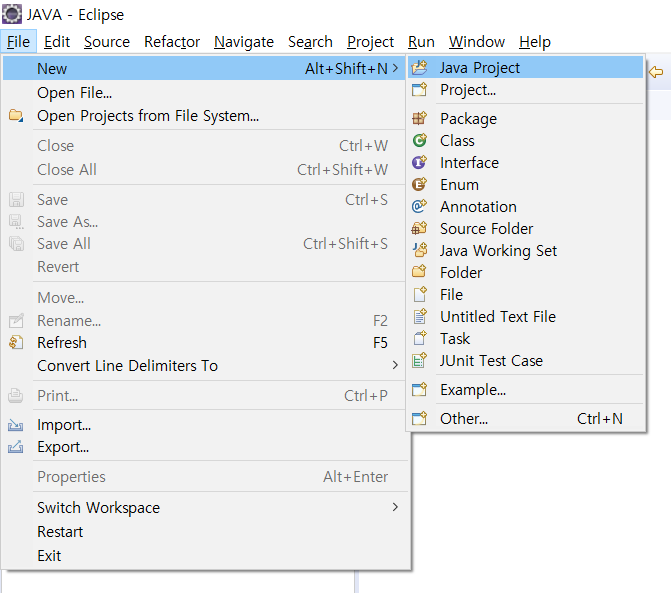Select the Untitled Text File label

click(x=498, y=316)
